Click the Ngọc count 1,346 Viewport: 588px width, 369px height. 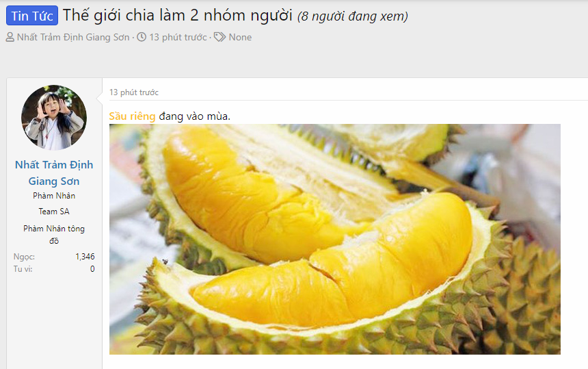[85, 257]
